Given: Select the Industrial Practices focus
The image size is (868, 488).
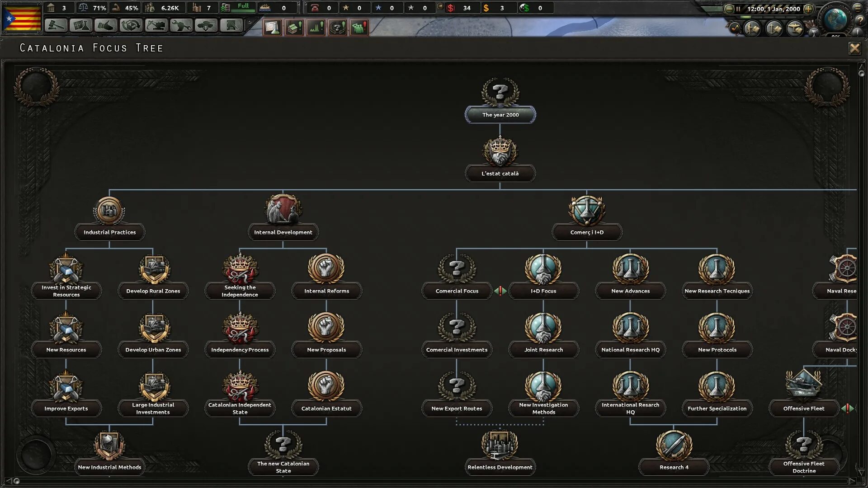Looking at the screenshot, I should [x=109, y=218].
